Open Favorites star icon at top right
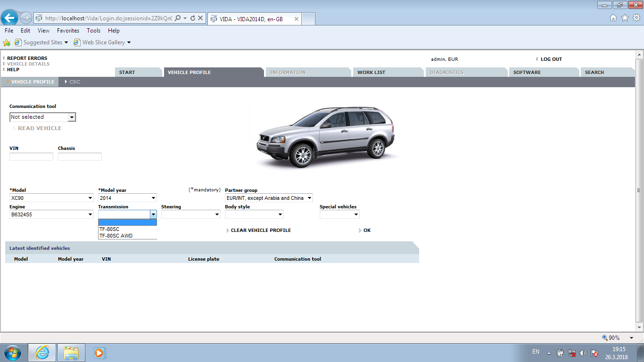 pyautogui.click(x=625, y=18)
